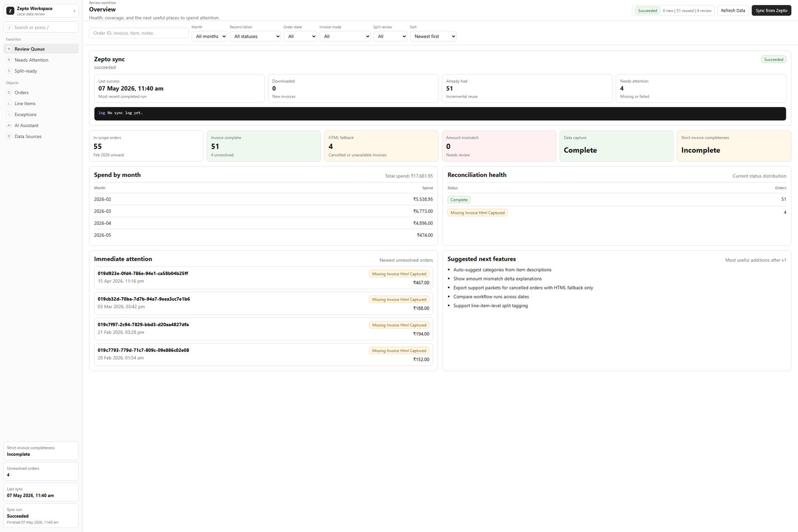
Task: Open order 019d923e-0fd4-786e-94e1-ca58b04b25ff
Action: [x=263, y=278]
